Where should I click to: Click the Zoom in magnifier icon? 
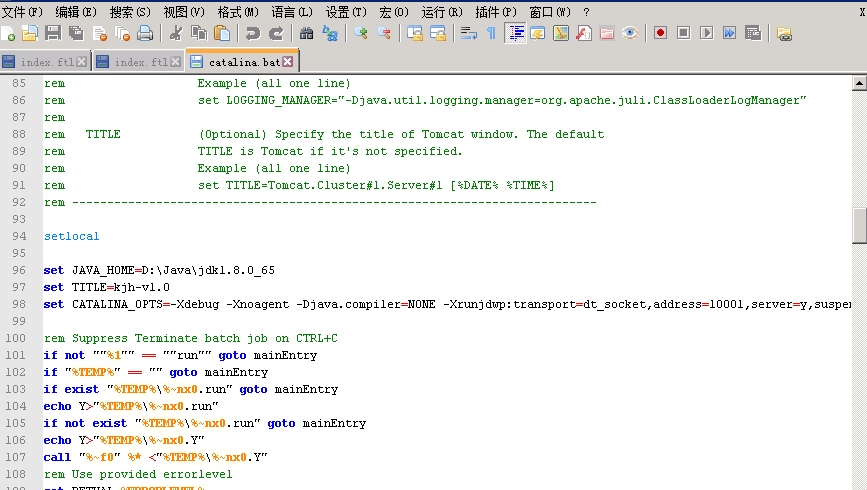coord(361,33)
